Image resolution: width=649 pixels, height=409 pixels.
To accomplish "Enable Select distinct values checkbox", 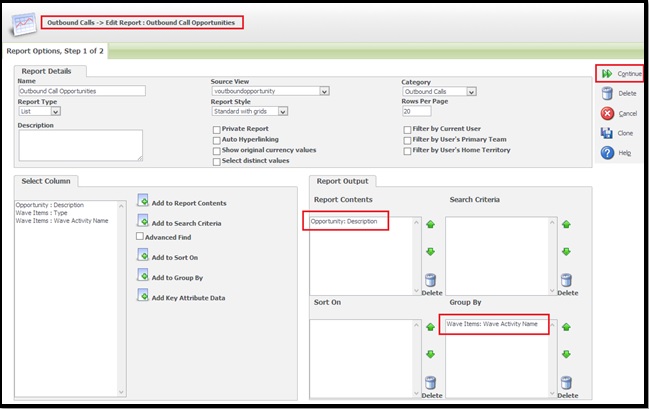I will pos(216,162).
